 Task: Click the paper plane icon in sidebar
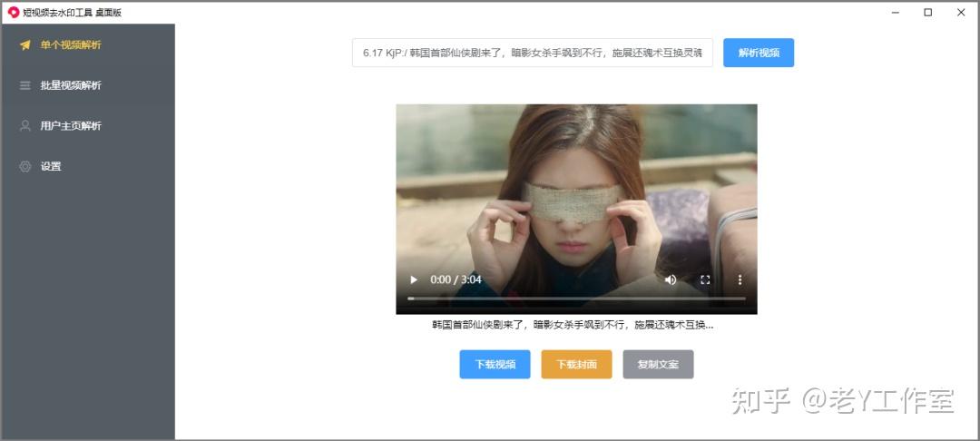(25, 45)
